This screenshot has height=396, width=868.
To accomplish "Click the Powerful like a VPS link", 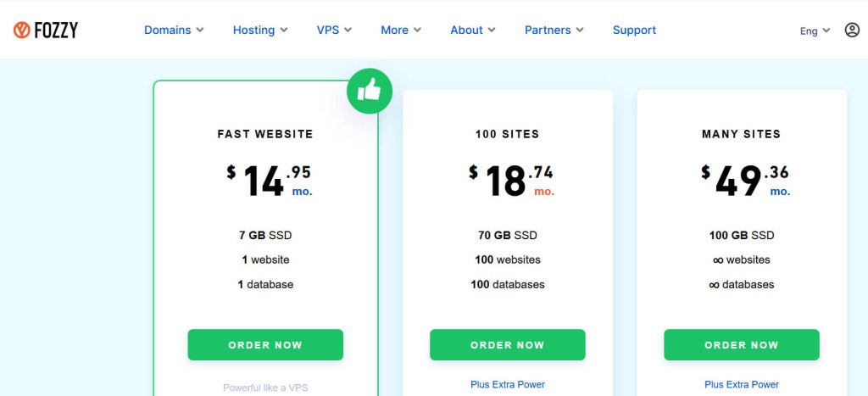I will (265, 388).
